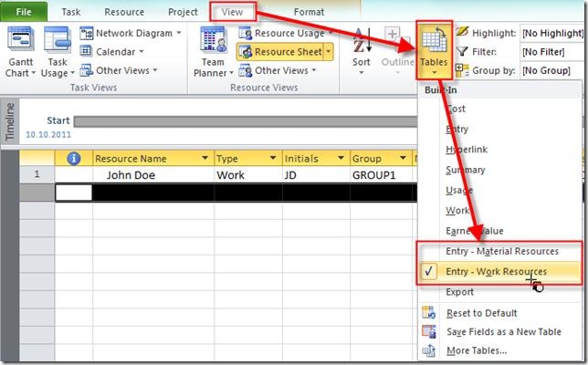
Task: Switch to the View ribbon tab
Action: click(x=232, y=12)
